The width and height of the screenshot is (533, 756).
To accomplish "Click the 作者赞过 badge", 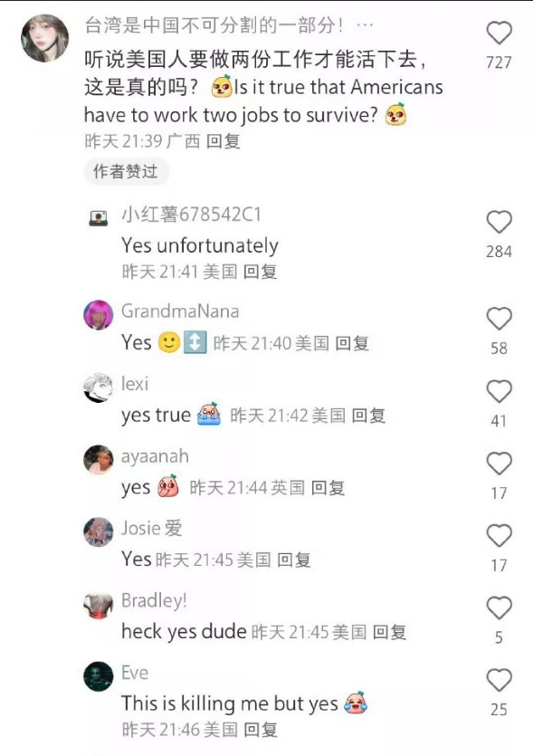I will (126, 171).
